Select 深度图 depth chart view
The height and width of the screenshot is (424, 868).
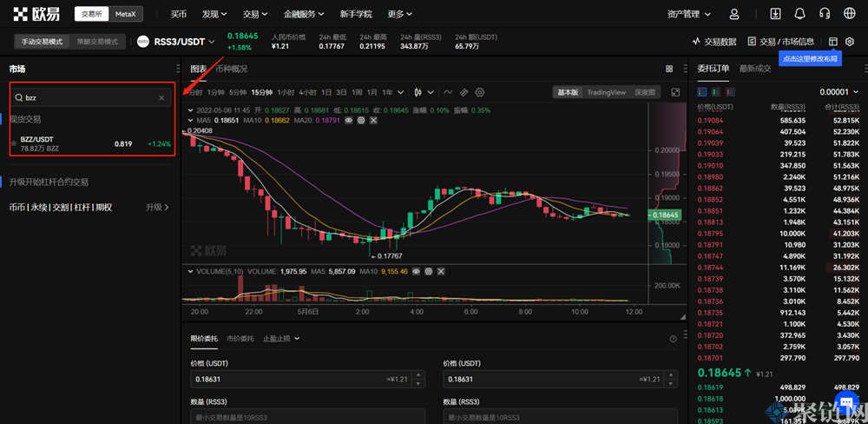[645, 93]
